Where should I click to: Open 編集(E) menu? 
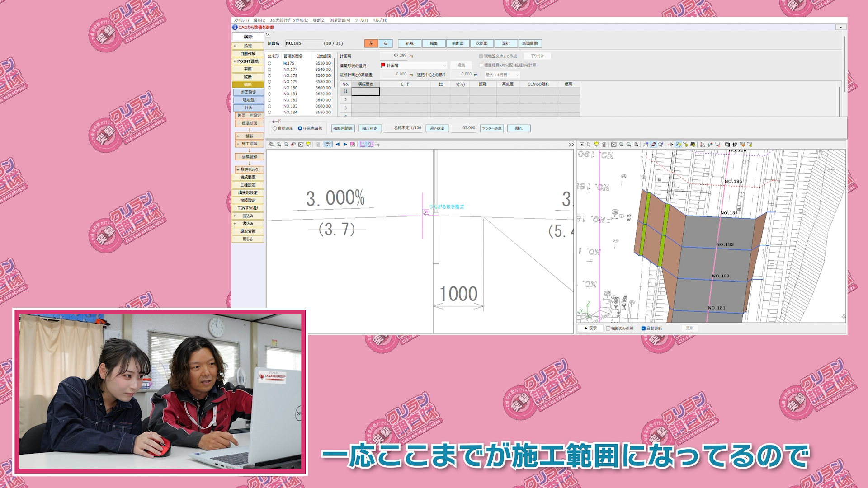click(259, 20)
